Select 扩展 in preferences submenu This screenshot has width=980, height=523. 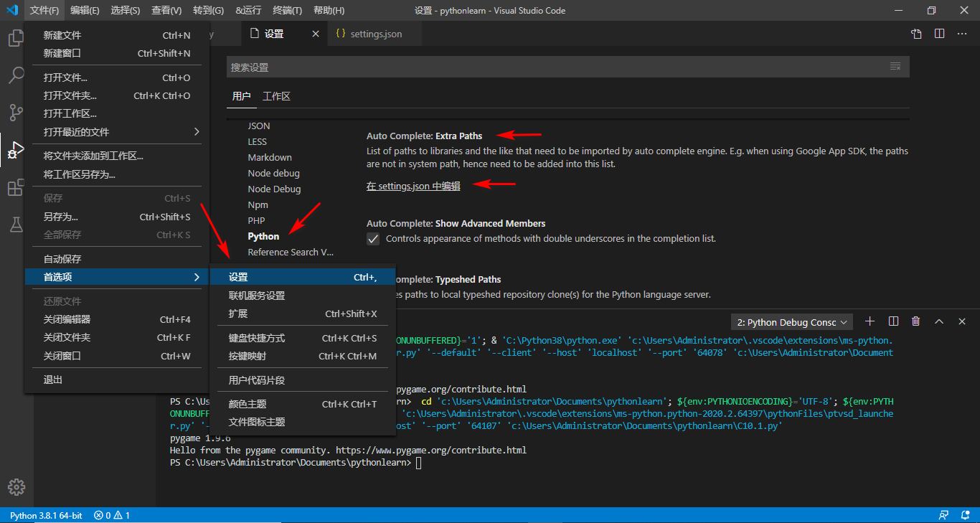click(302, 314)
